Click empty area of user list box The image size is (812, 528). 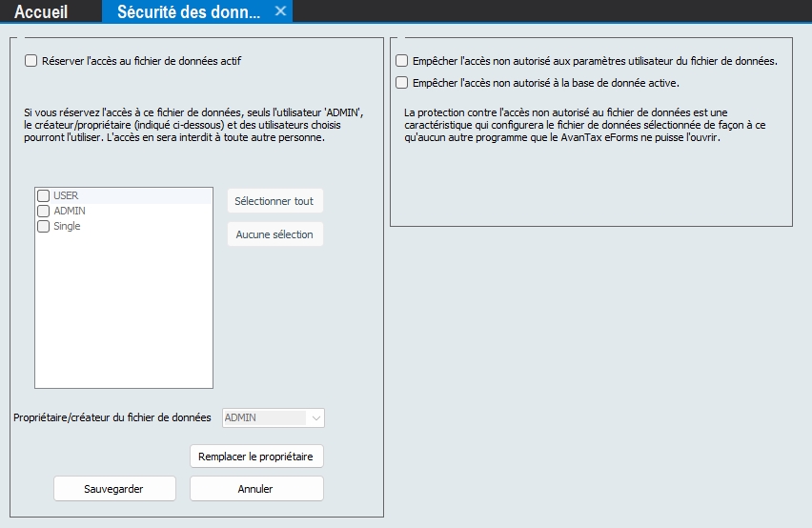tap(123, 315)
